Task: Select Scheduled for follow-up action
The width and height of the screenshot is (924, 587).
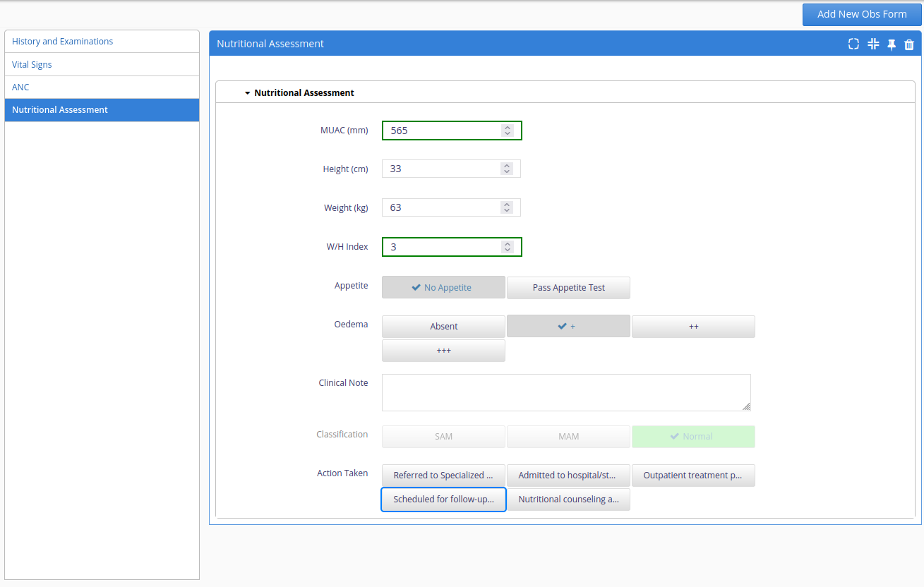Action: click(x=443, y=499)
